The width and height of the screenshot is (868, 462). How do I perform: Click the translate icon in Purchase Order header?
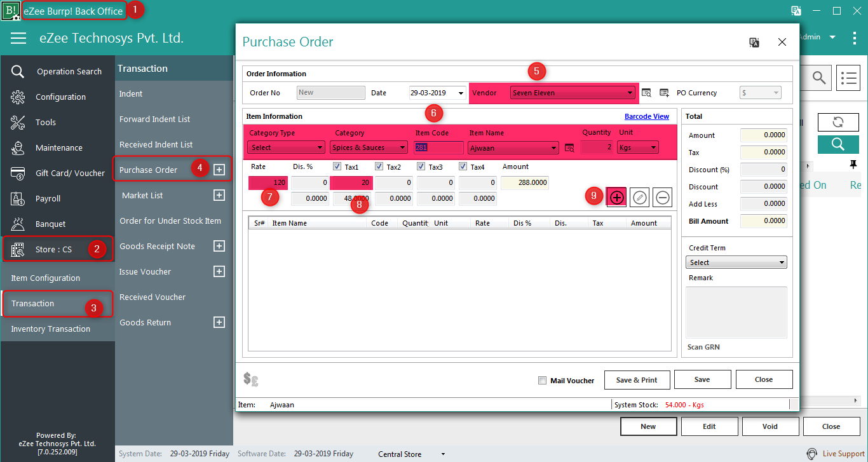coord(754,42)
